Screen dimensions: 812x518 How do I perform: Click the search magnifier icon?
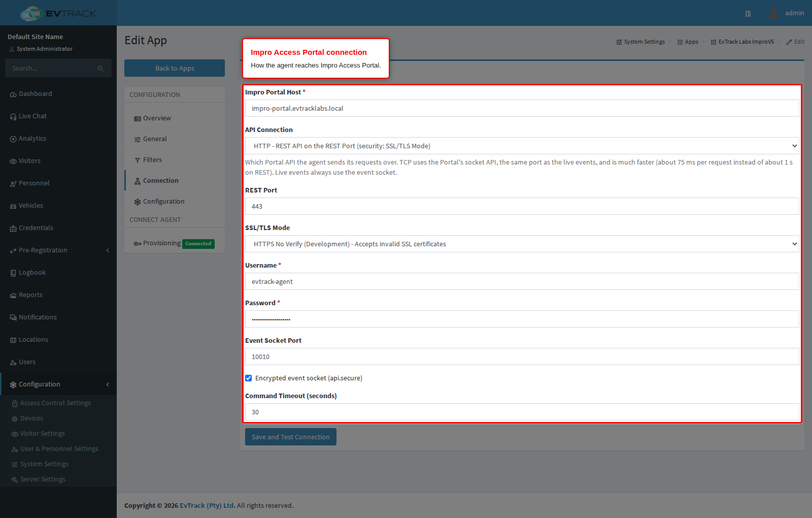pyautogui.click(x=100, y=68)
